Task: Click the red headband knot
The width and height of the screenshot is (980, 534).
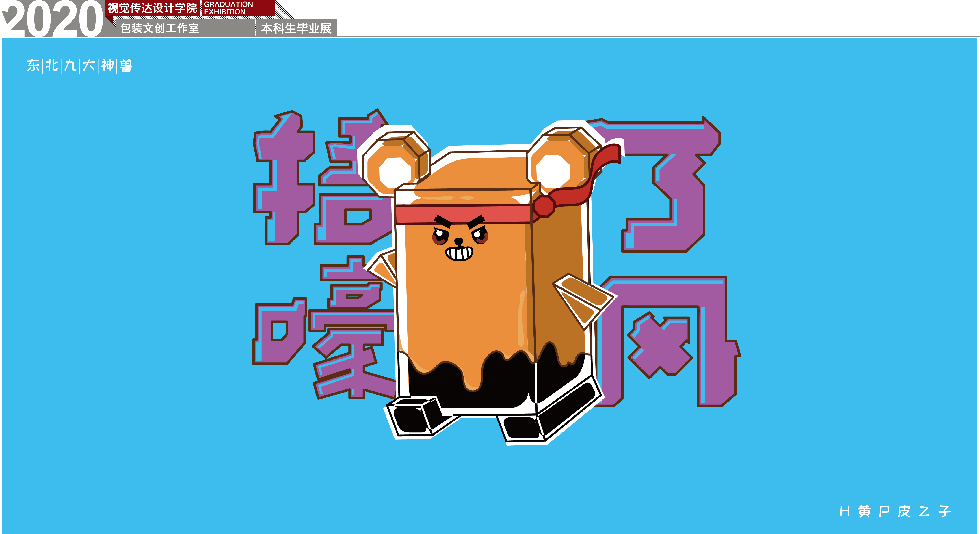Action: (545, 207)
